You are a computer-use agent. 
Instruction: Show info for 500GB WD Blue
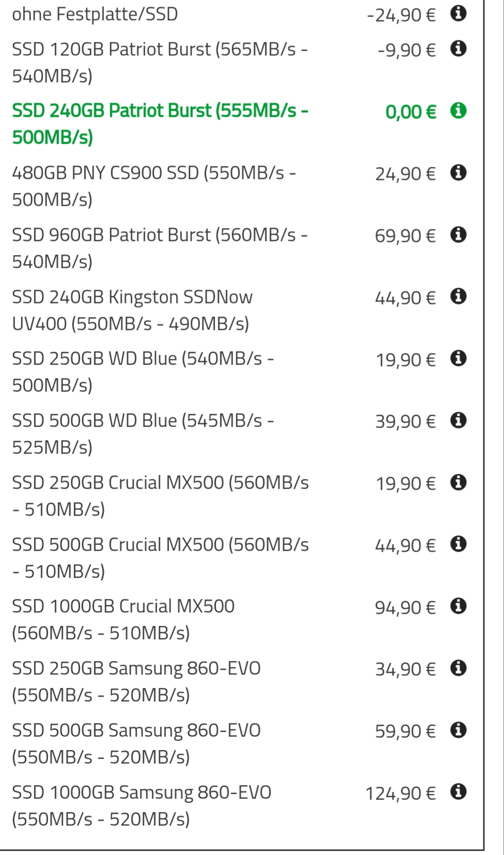[458, 421]
